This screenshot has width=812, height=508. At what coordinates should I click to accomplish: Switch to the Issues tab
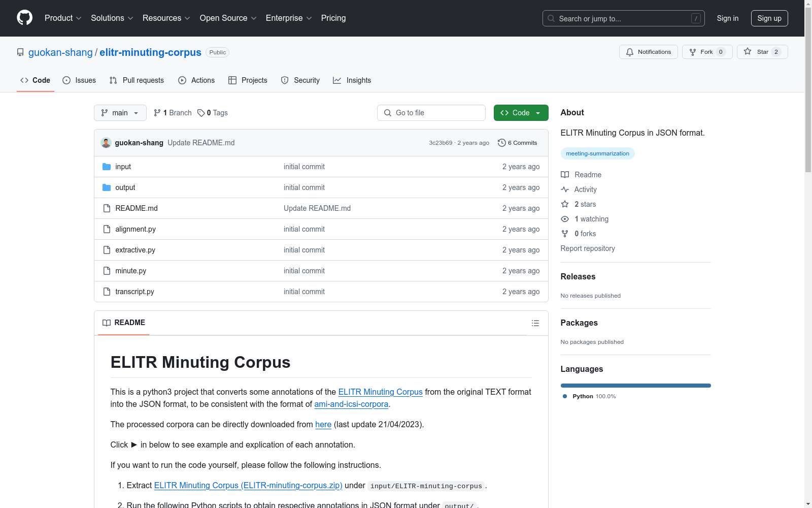point(79,80)
